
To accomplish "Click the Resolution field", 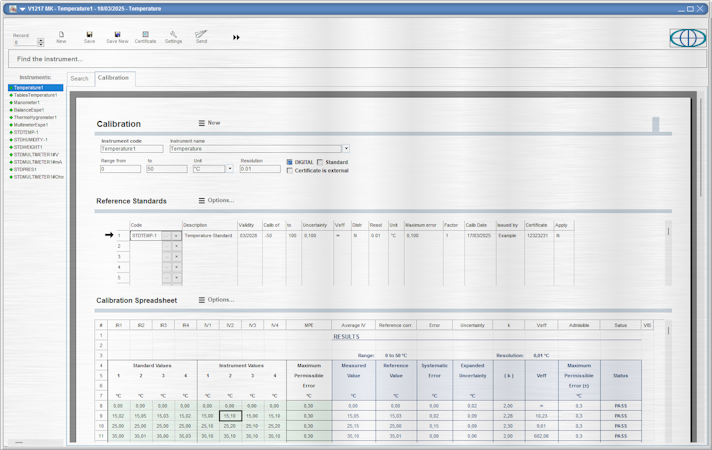I will pos(260,169).
